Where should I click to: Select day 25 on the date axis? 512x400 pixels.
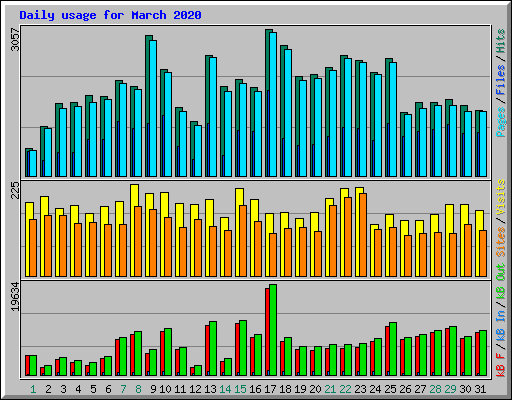pyautogui.click(x=390, y=389)
